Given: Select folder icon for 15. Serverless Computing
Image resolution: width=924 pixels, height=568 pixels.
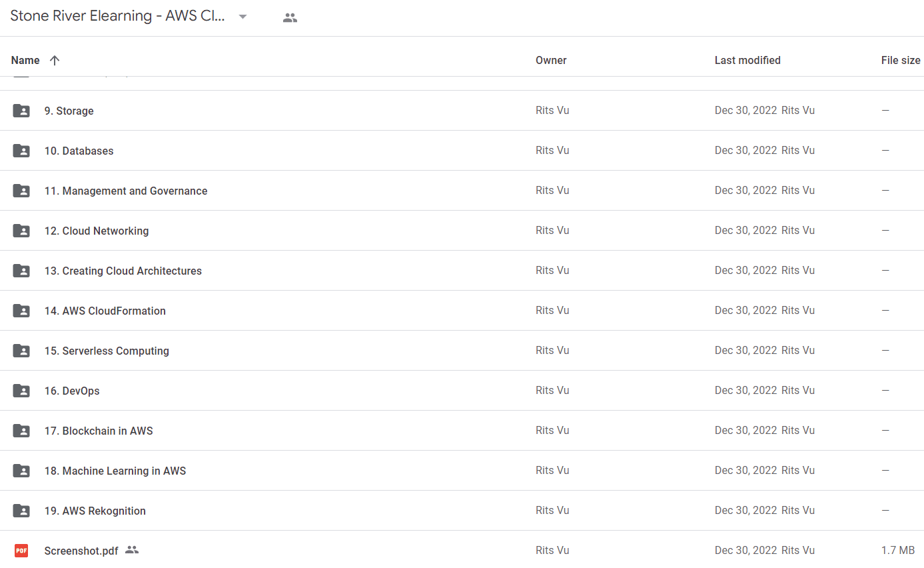Looking at the screenshot, I should [21, 351].
